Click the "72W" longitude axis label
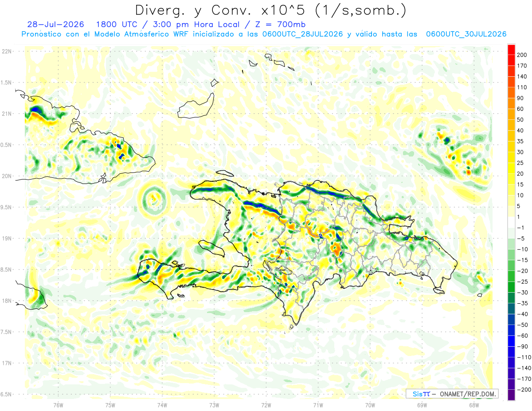Viewport: 532px width, 411px height. [266, 405]
